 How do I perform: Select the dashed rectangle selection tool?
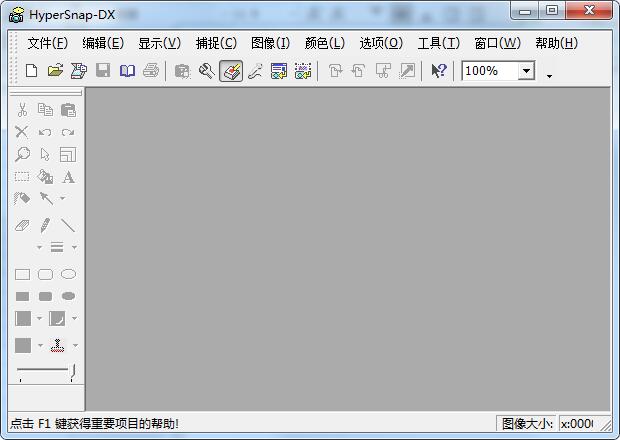22,176
